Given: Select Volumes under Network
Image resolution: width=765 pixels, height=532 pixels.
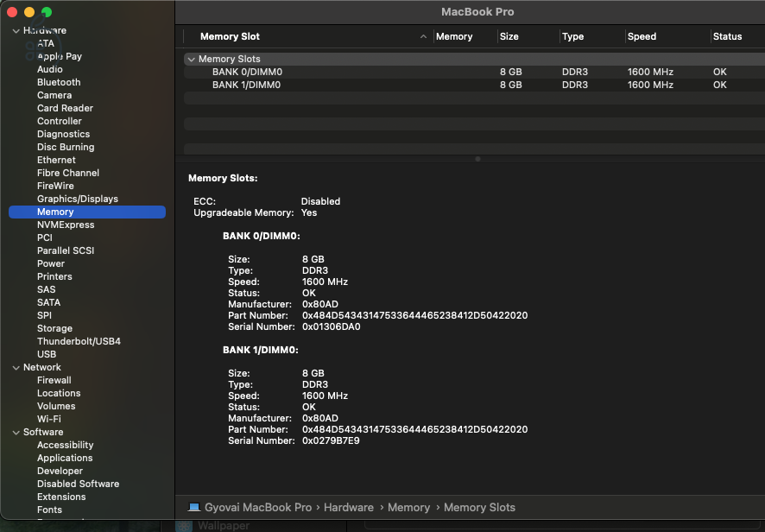Looking at the screenshot, I should tap(56, 406).
